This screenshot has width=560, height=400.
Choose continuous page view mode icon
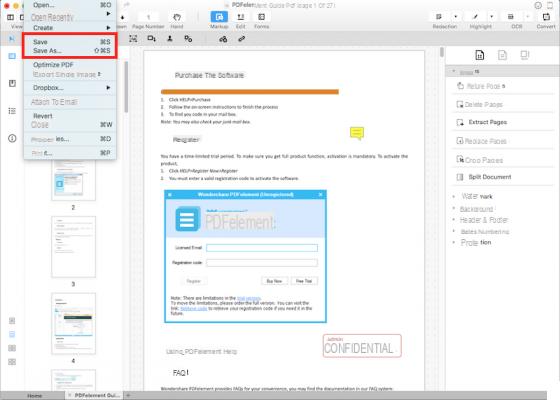(x=12, y=334)
